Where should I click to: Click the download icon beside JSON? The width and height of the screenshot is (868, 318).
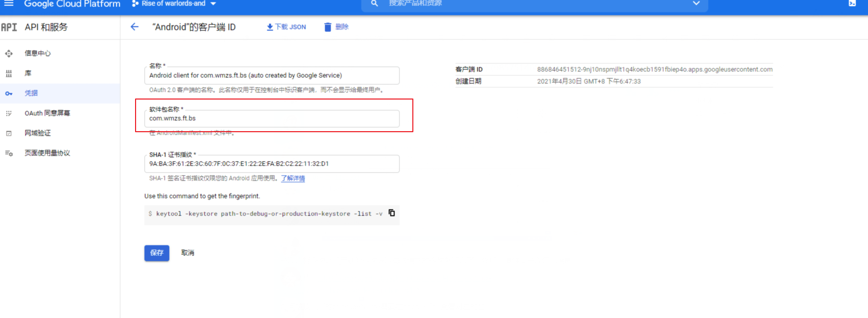[270, 27]
